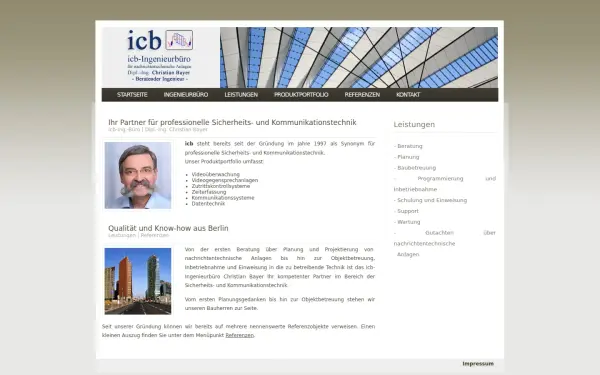This screenshot has width=600, height=375.
Task: Click the sidebar item Beratung
Action: [x=408, y=146]
